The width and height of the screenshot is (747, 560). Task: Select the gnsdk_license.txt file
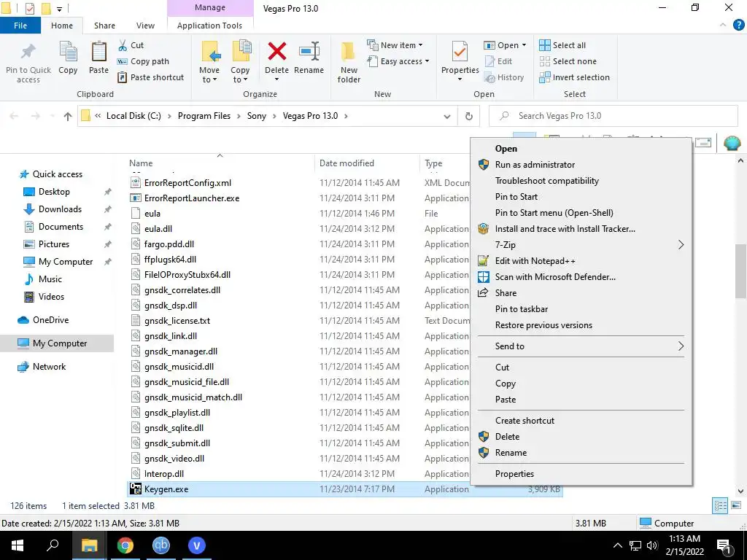point(177,321)
